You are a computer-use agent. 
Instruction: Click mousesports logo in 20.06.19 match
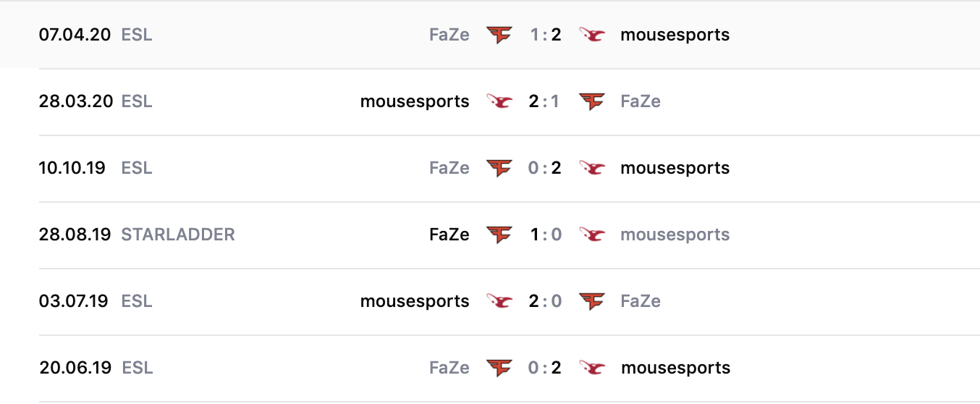(592, 368)
